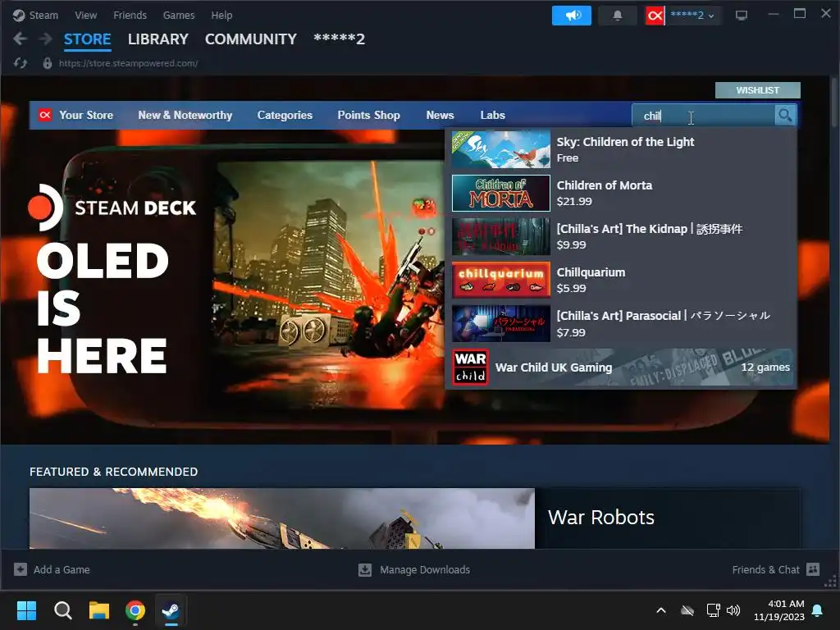Click the Steam taskbar icon
The width and height of the screenshot is (840, 630).
(171, 610)
